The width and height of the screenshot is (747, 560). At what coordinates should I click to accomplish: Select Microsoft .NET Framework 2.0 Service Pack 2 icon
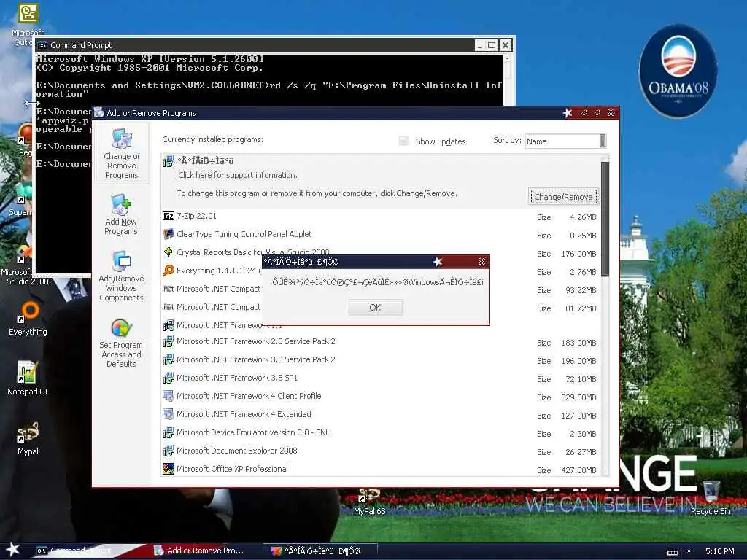pos(169,341)
